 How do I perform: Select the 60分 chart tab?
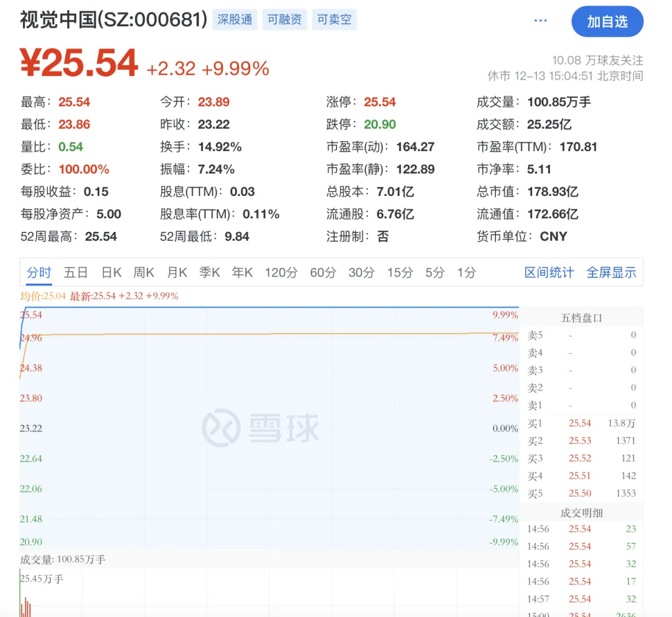tap(323, 272)
